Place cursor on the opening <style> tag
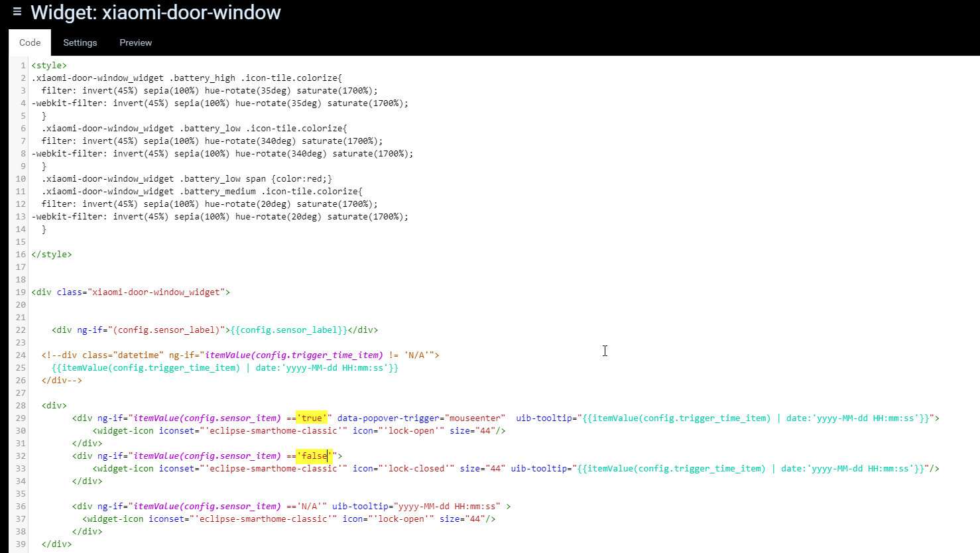980x553 pixels. point(49,66)
